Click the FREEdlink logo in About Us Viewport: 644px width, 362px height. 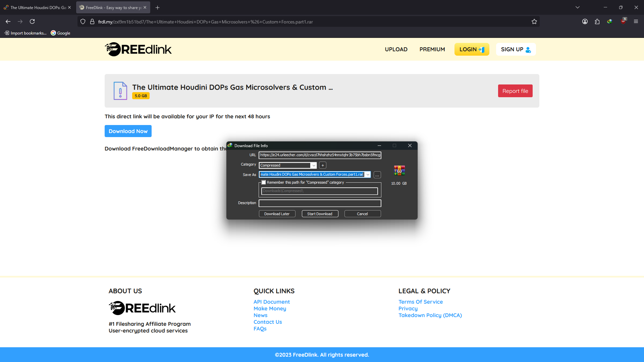coord(142,308)
